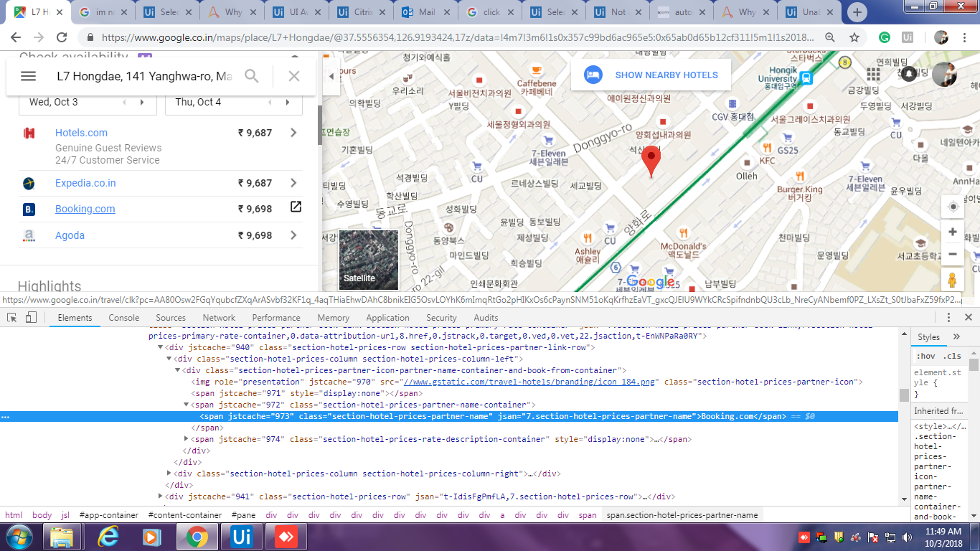Screen dimensions: 980x551
Task: Show more Styles pane tabs
Action: (956, 336)
